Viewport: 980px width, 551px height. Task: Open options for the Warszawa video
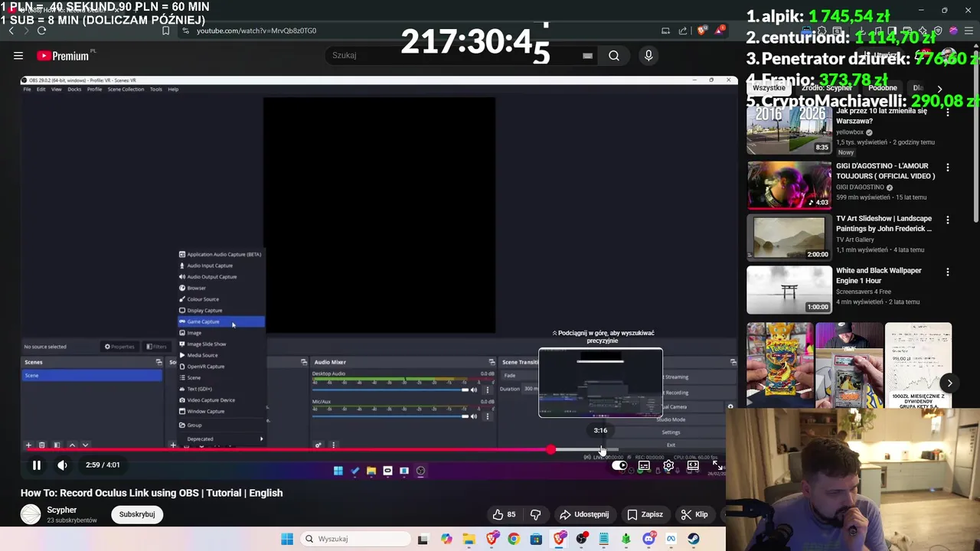[947, 112]
